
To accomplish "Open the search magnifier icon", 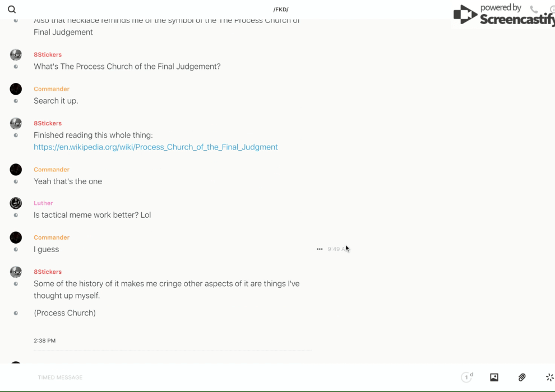I will (12, 10).
